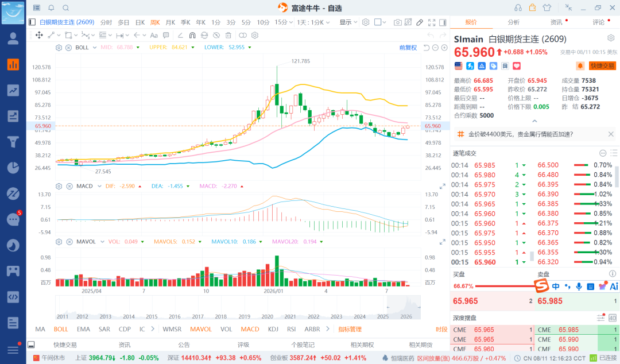The image size is (620, 364).
Task: Open the 显示 display dropdown
Action: click(x=348, y=22)
